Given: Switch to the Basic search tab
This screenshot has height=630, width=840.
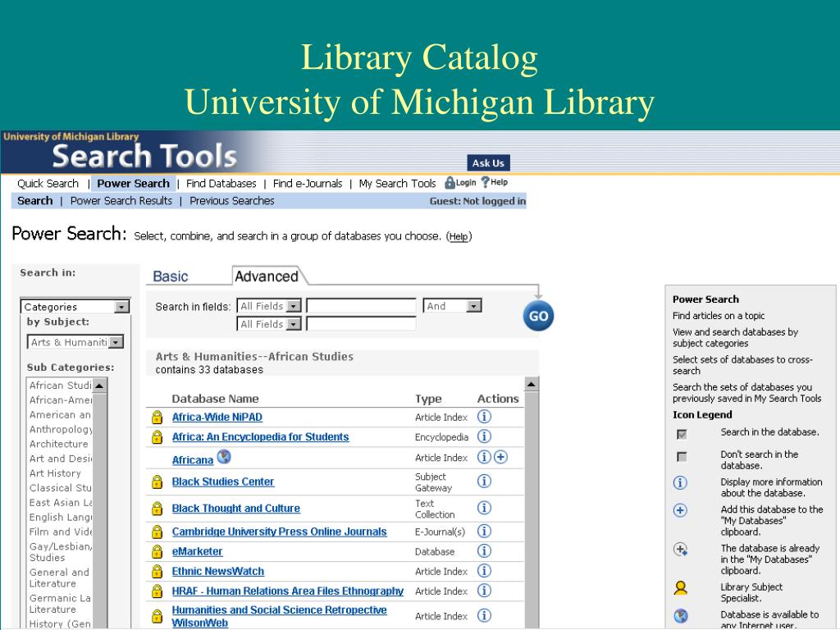Looking at the screenshot, I should tap(171, 276).
